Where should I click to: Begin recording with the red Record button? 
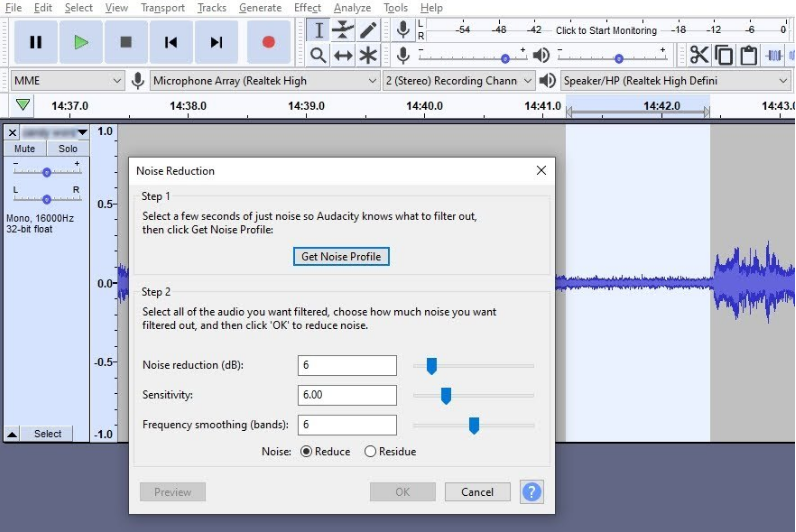(269, 42)
